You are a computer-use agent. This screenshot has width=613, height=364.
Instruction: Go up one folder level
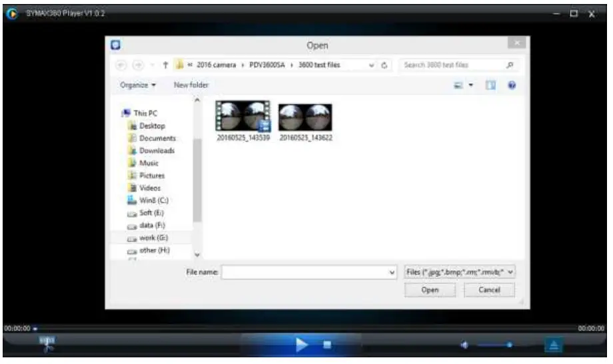(x=165, y=65)
